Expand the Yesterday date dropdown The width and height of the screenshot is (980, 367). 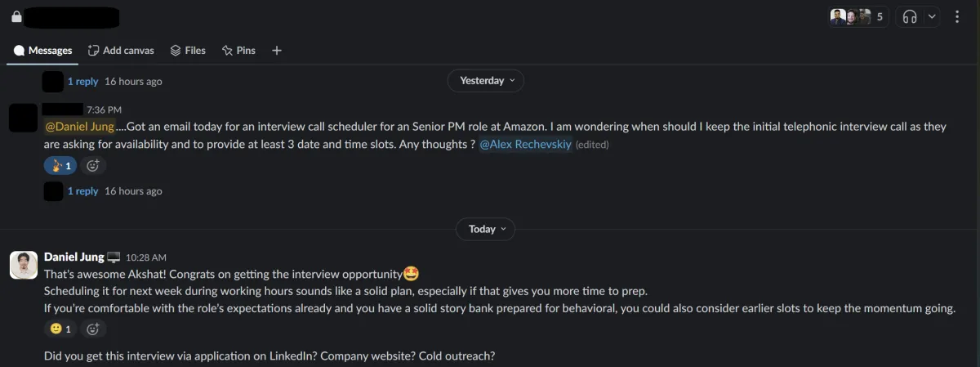click(x=486, y=81)
